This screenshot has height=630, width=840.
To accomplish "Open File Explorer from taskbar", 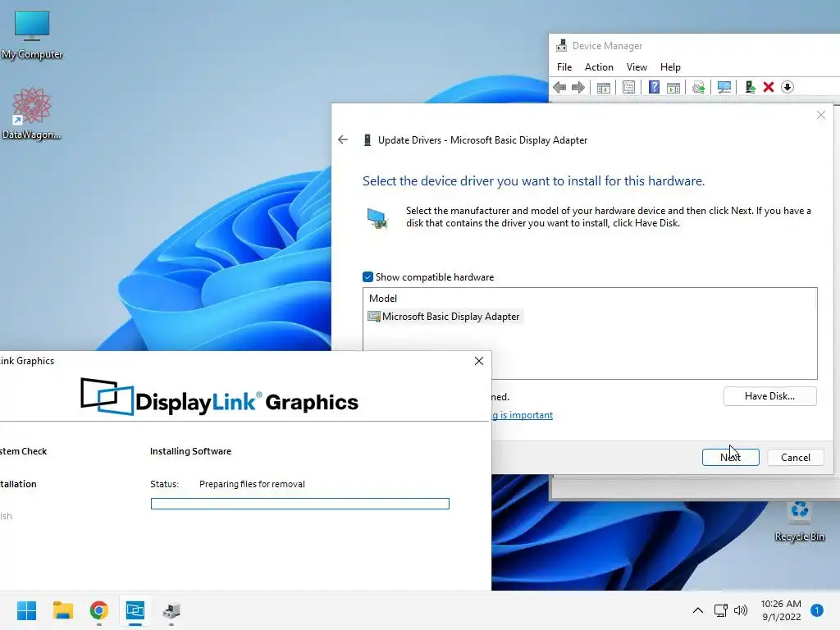I will point(62,610).
